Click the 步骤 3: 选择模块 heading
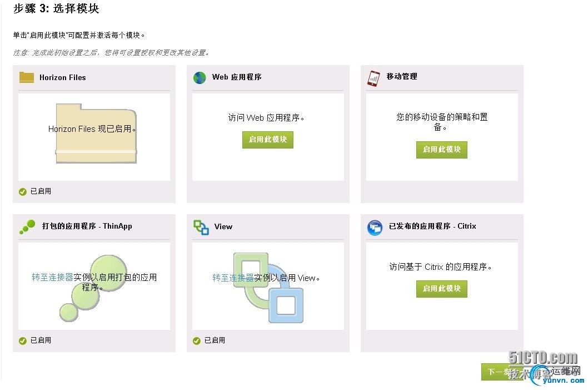This screenshot has width=588, height=390. point(56,9)
